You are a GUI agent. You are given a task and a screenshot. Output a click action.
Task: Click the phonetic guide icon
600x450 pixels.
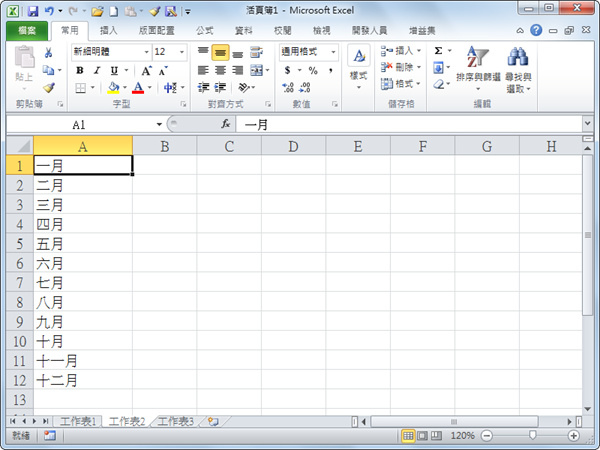coord(170,88)
